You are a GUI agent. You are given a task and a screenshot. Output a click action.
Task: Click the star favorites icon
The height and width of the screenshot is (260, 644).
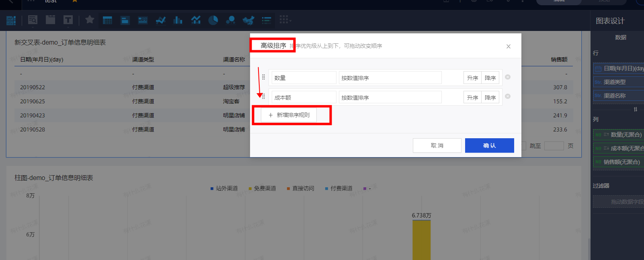coord(90,19)
